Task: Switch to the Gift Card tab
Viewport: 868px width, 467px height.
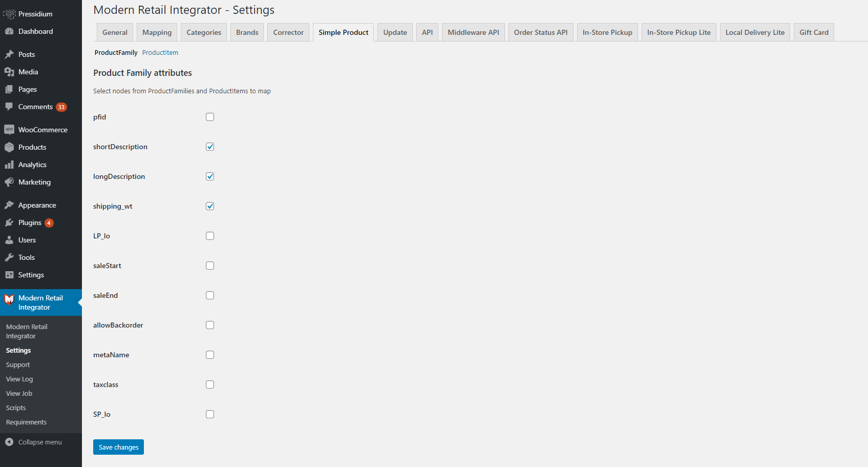Action: tap(814, 32)
